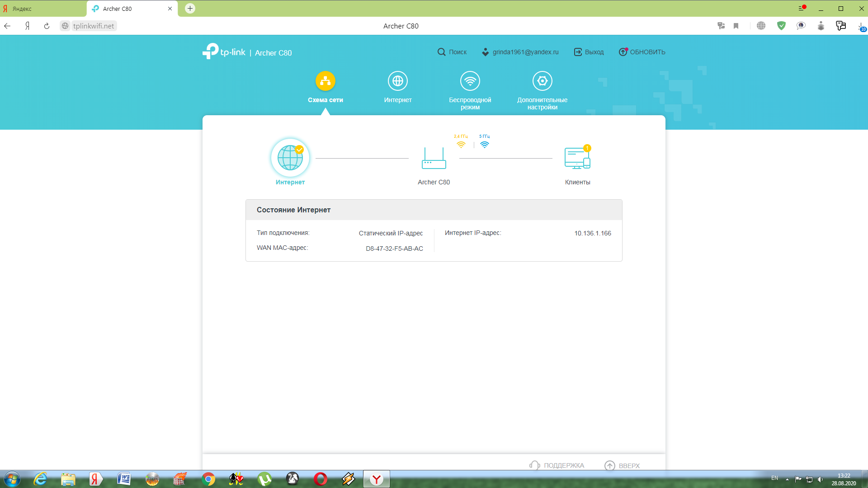Click the tp-link logo in header
868x488 pixels.
point(224,51)
